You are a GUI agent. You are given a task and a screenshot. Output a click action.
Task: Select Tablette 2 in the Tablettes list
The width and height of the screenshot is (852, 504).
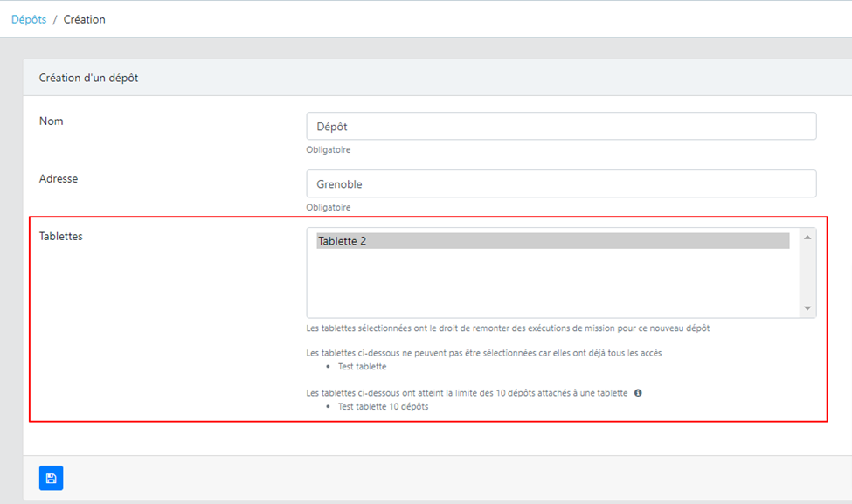(552, 241)
